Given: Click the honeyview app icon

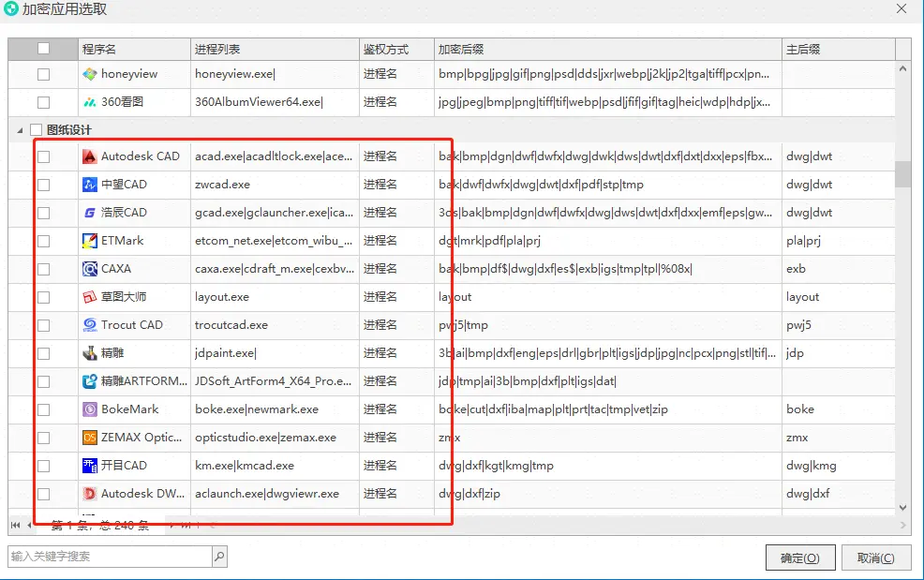Looking at the screenshot, I should (90, 74).
